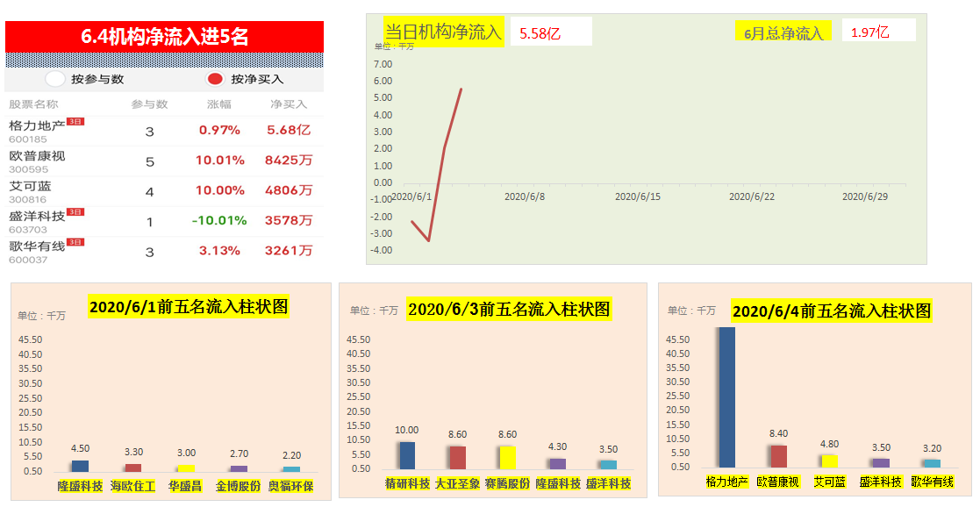Click the 3578万 net buy value
Viewport: 980px width, 507px height.
coord(289,220)
